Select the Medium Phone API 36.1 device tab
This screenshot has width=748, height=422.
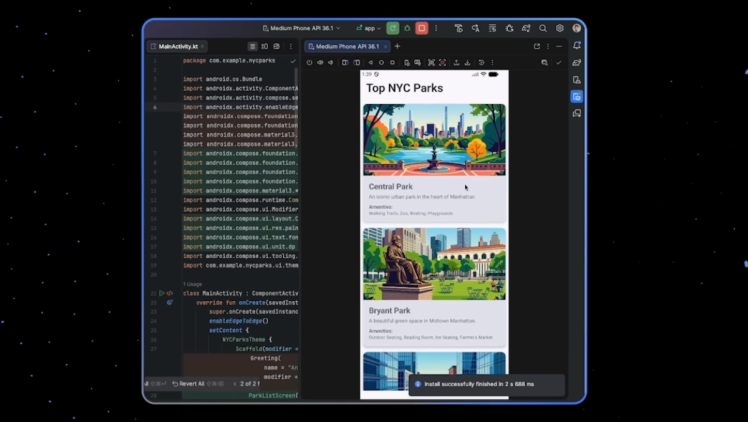[345, 46]
